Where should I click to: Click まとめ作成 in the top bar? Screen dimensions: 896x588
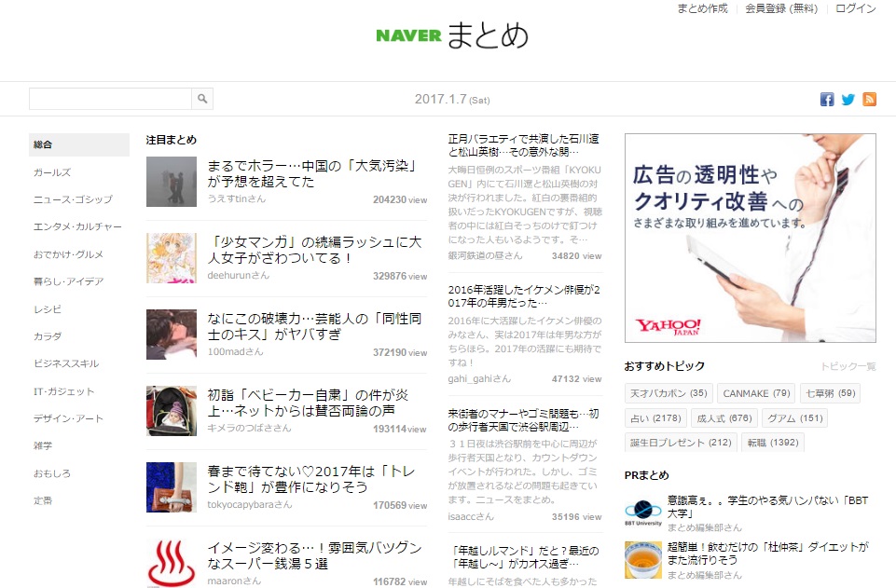[x=702, y=8]
